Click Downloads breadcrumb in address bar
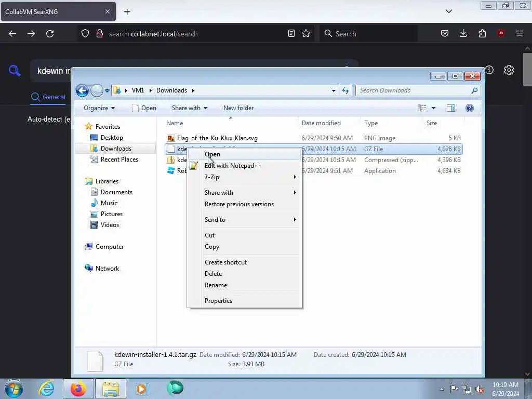This screenshot has width=532, height=399. [171, 90]
